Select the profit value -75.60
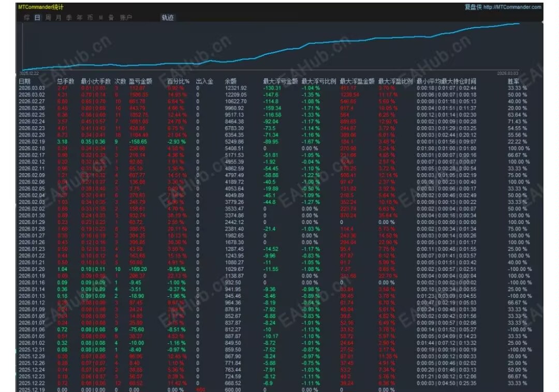The width and height of the screenshot is (559, 392). point(137,330)
